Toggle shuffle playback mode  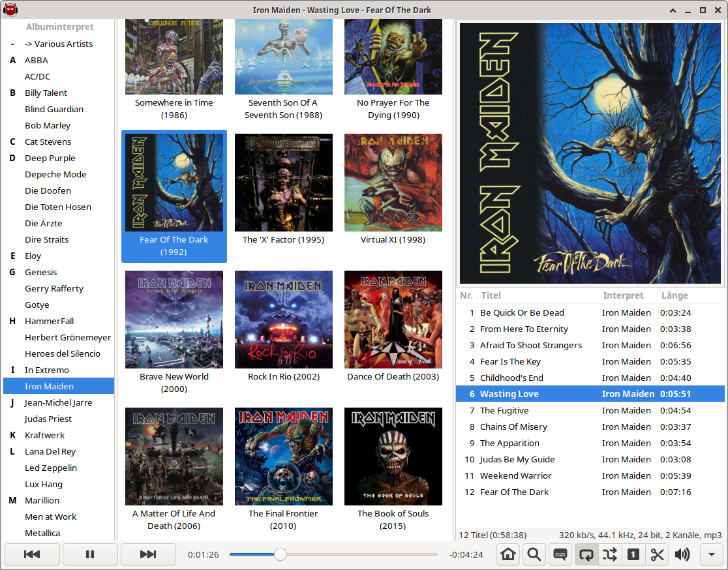point(610,554)
